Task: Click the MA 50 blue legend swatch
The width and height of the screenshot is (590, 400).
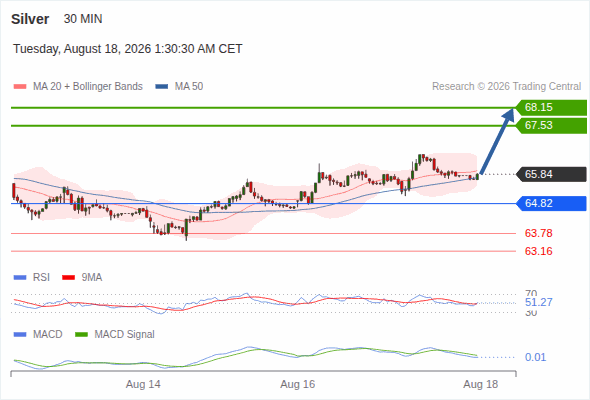Action: 162,87
